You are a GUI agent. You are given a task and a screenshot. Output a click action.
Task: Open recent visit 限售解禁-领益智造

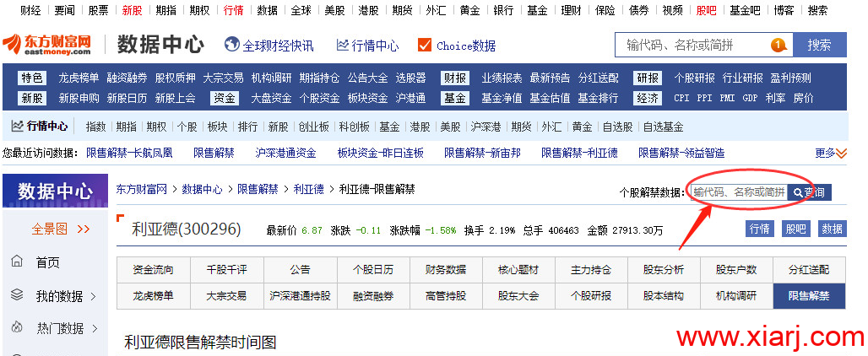(x=681, y=154)
